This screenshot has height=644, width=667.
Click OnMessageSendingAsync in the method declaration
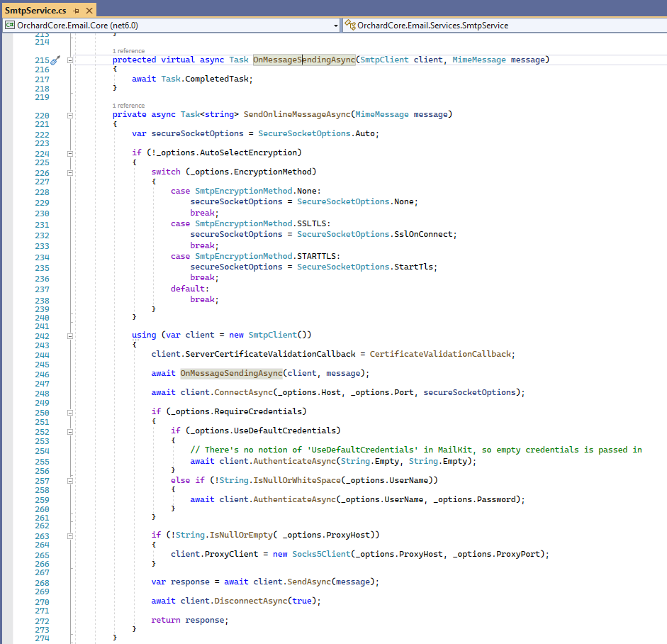click(x=304, y=60)
